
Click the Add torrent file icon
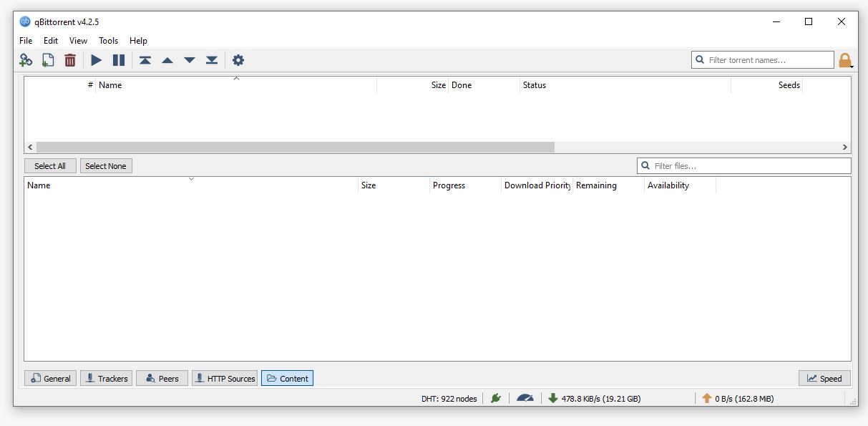48,60
